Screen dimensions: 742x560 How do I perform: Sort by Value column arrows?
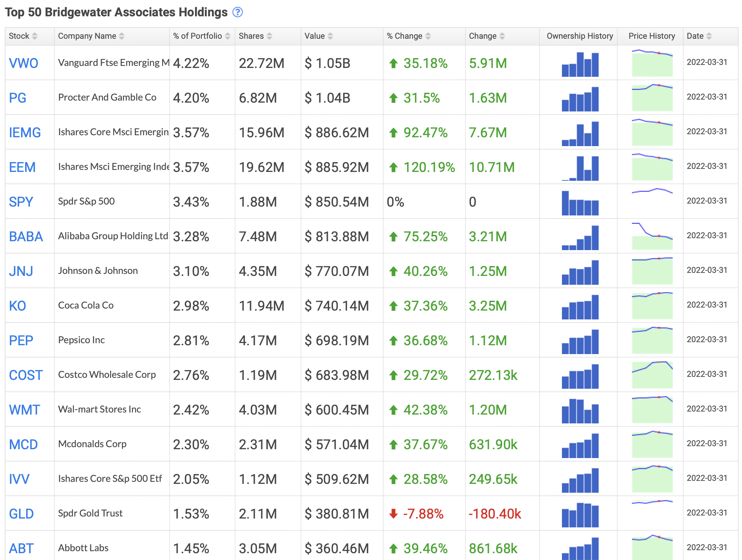(x=330, y=36)
